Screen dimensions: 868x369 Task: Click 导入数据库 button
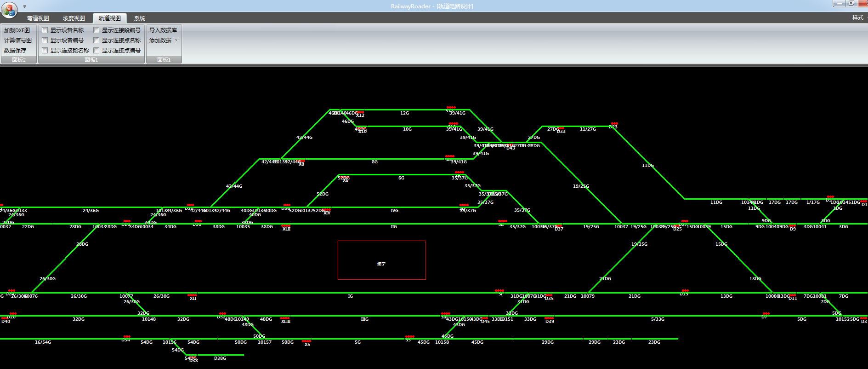coord(163,30)
